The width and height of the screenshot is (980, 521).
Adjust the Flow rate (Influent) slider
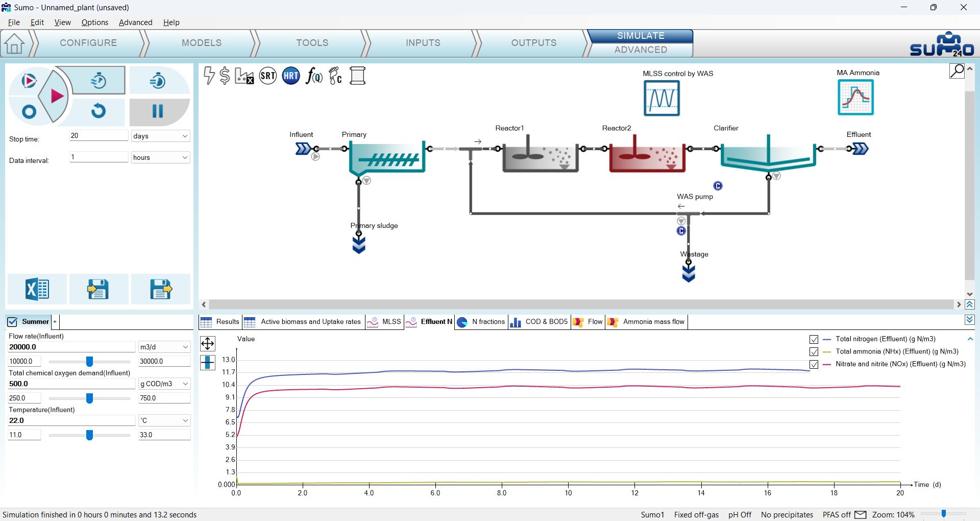89,362
